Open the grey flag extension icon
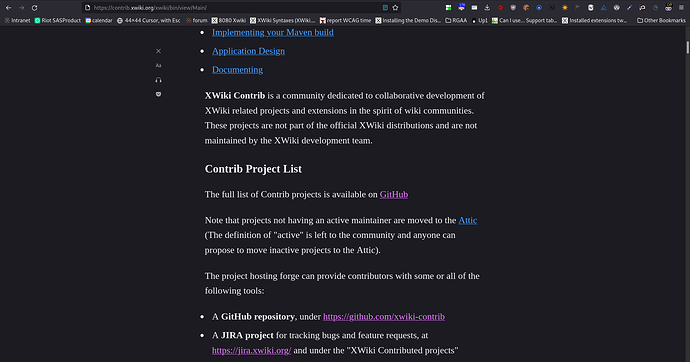 [577, 7]
